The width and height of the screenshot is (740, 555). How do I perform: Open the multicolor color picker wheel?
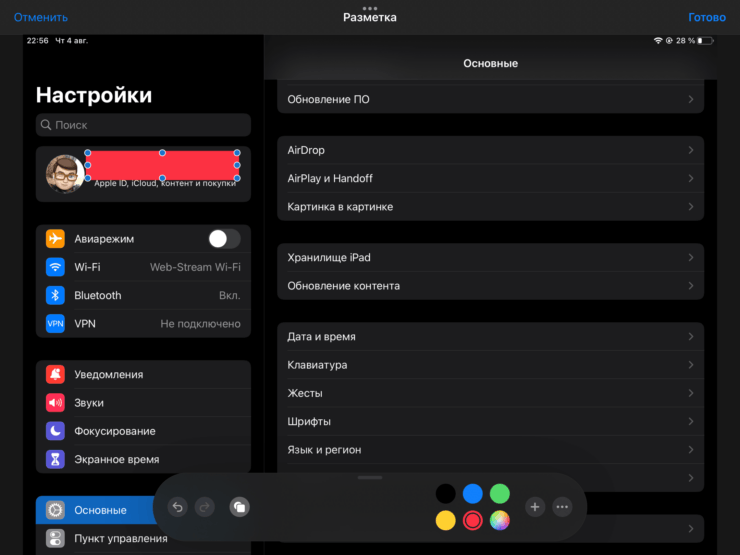click(x=500, y=520)
